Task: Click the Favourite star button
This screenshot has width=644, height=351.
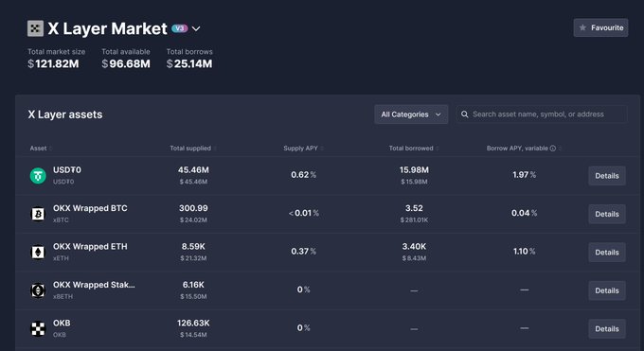Action: (600, 27)
